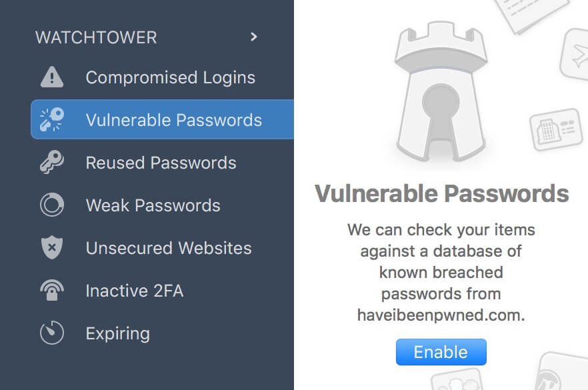This screenshot has height=390, width=588.
Task: Open the Weak Passwords view
Action: click(x=153, y=205)
